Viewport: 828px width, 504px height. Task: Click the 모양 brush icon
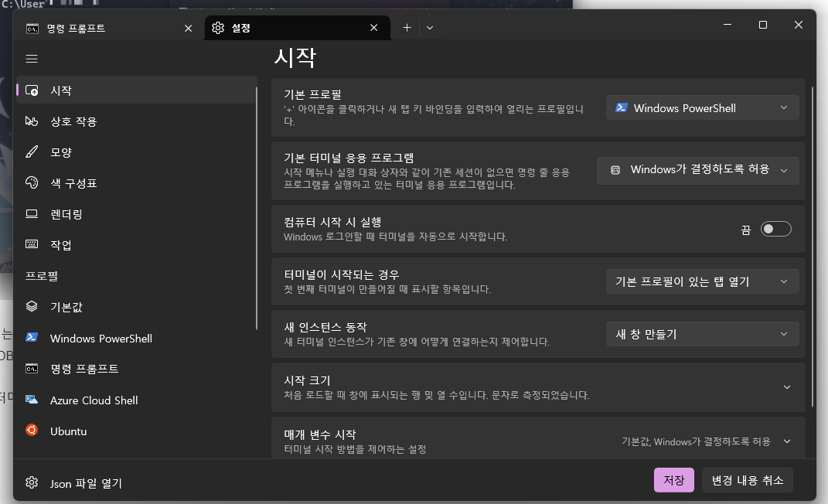(32, 152)
